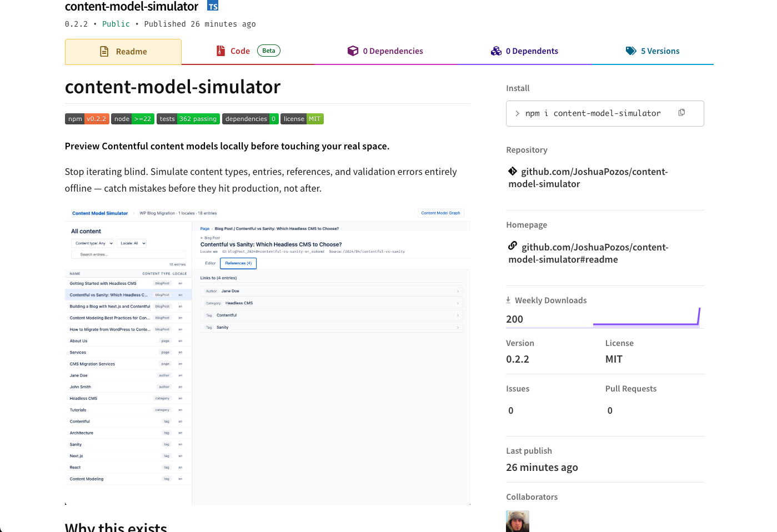Copy the npm install command via the clipboard icon
This screenshot has height=532, width=777.
click(x=681, y=112)
